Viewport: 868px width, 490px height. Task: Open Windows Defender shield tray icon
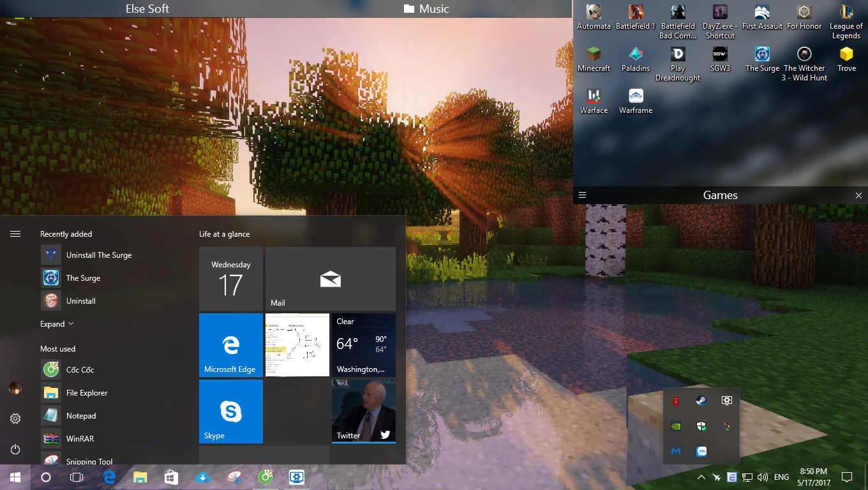tap(701, 426)
